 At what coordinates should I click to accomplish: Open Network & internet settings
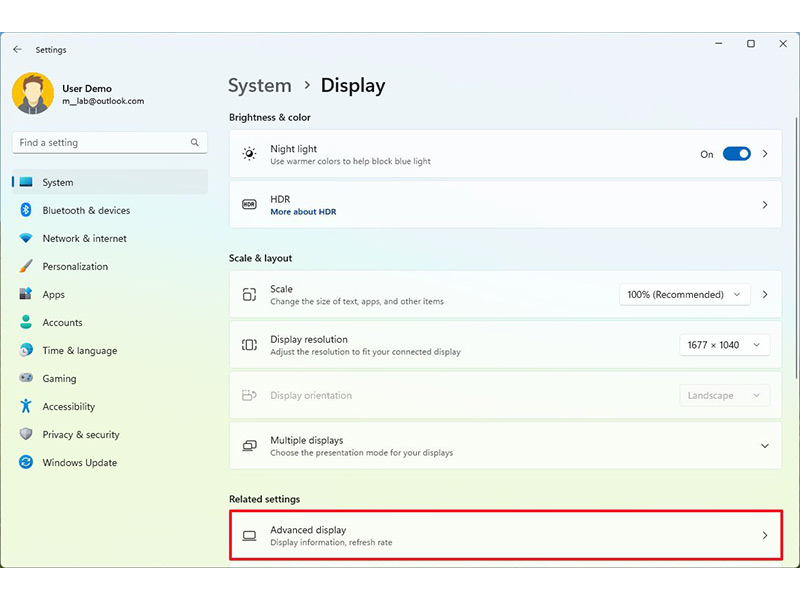[x=110, y=238]
